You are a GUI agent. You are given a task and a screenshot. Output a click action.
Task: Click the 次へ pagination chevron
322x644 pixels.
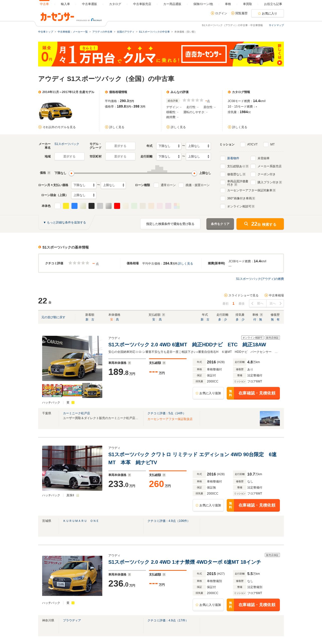click(x=280, y=303)
